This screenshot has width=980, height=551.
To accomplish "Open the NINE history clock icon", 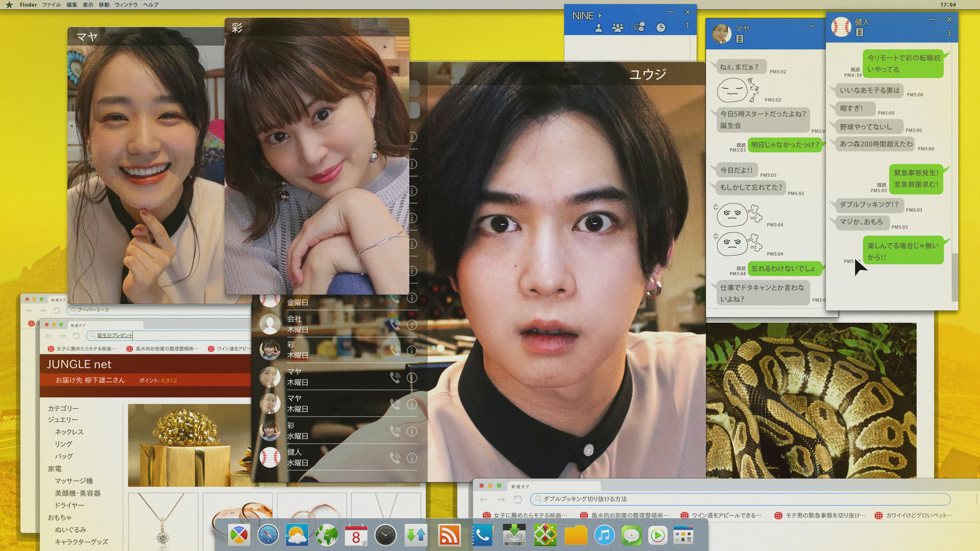I will coord(661,27).
